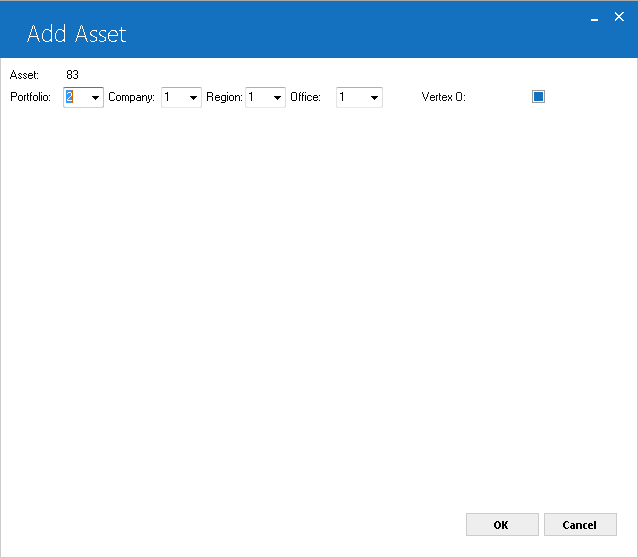
Task: Click the Office combo box value
Action: (352, 97)
